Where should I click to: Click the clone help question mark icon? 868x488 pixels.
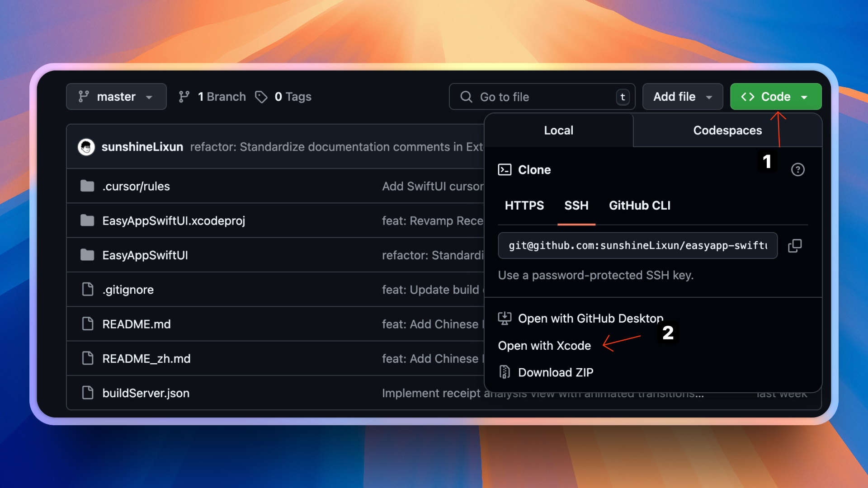click(x=797, y=169)
